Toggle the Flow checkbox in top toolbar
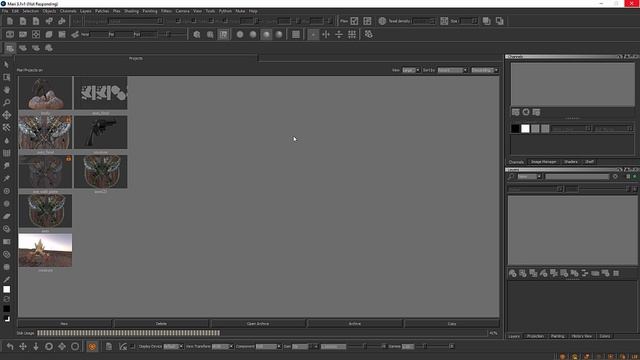The height and width of the screenshot is (360, 640). (x=354, y=21)
